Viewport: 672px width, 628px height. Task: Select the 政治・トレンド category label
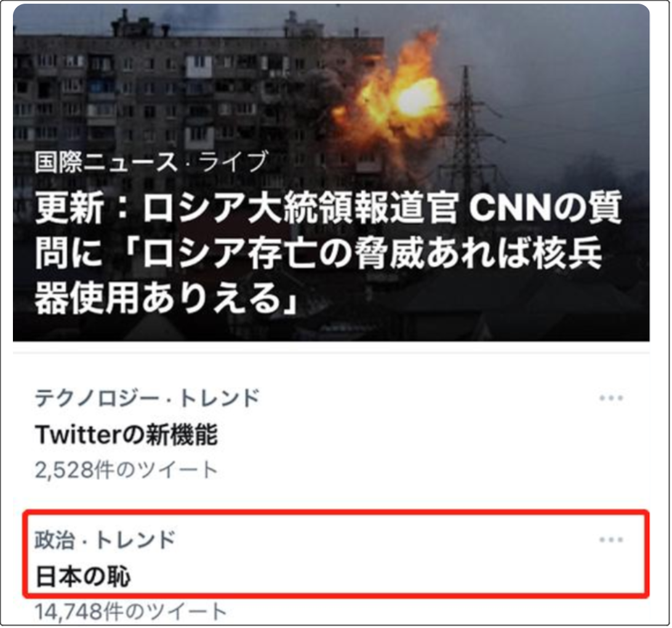click(x=105, y=539)
